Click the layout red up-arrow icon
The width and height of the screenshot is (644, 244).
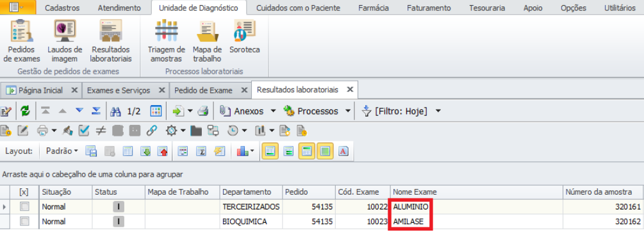coord(163,151)
